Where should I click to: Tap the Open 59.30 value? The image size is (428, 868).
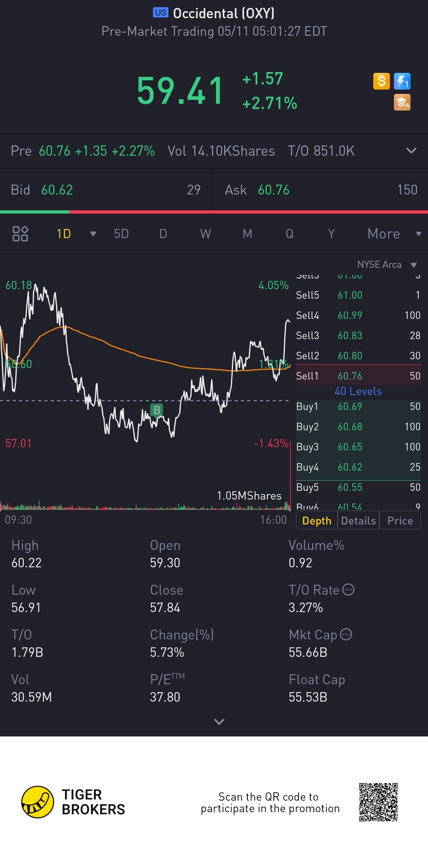pos(165,563)
